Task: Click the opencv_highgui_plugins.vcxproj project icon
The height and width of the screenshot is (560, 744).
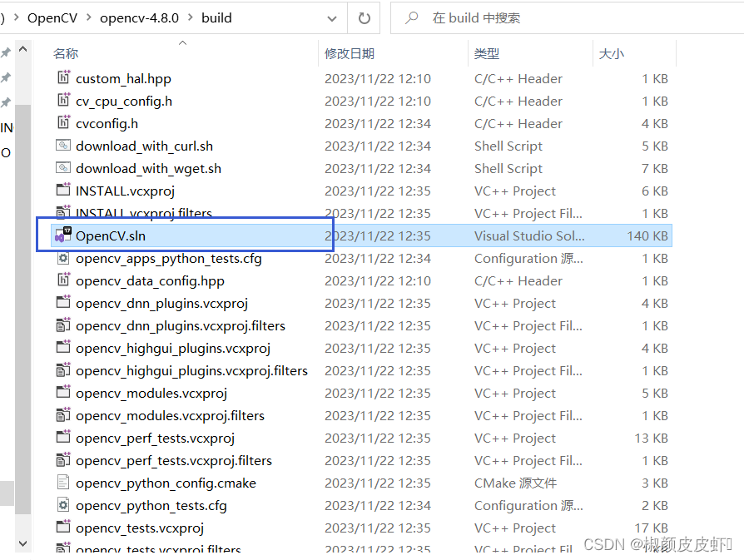Action: 63,347
